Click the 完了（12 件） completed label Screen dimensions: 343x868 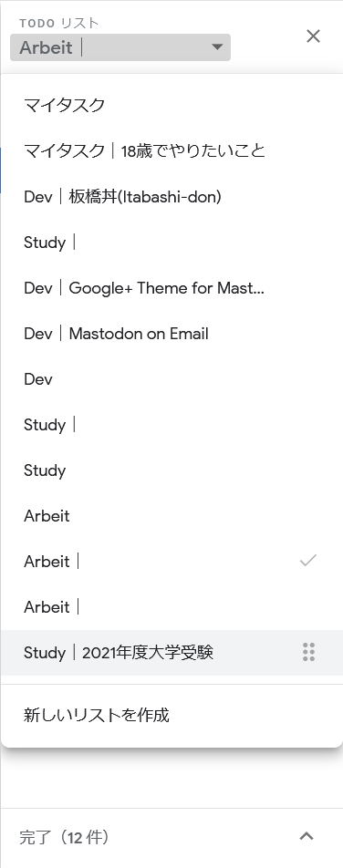64,837
